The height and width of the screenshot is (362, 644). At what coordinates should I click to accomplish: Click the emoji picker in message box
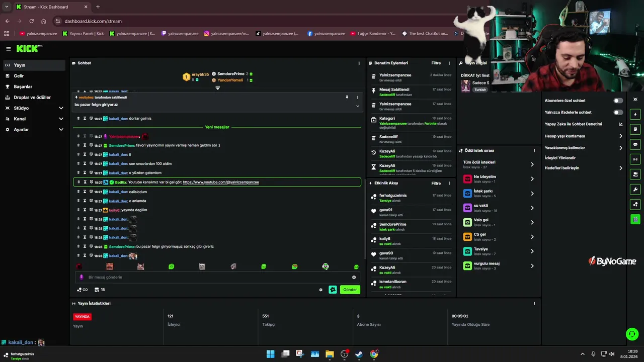[x=354, y=277]
